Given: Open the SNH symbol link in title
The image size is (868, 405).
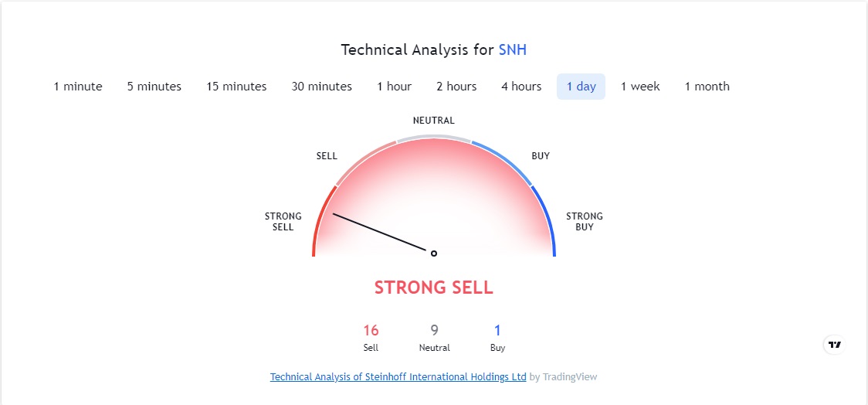Looking at the screenshot, I should [x=513, y=50].
